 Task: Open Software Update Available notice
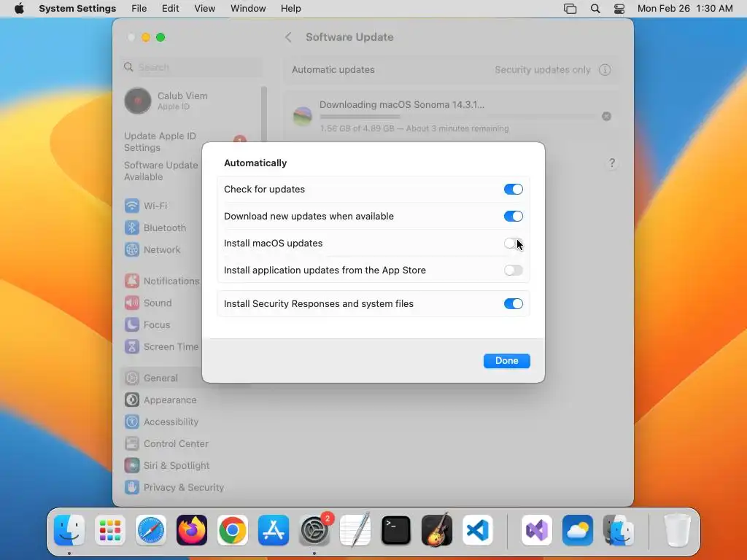(161, 171)
